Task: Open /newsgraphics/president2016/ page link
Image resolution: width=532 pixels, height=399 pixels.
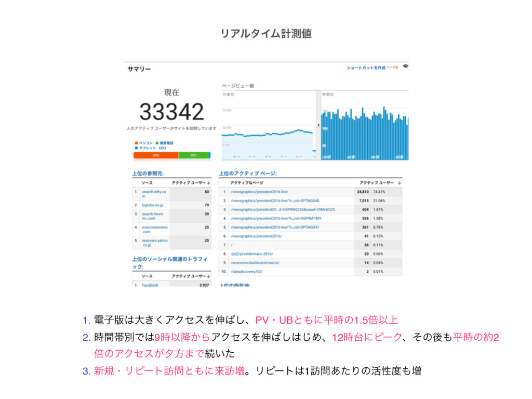Action: [x=256, y=236]
